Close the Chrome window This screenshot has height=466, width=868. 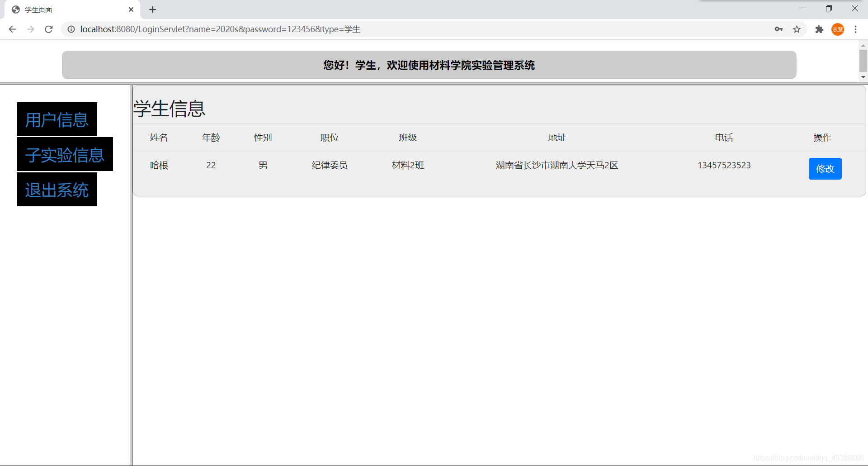coord(855,9)
